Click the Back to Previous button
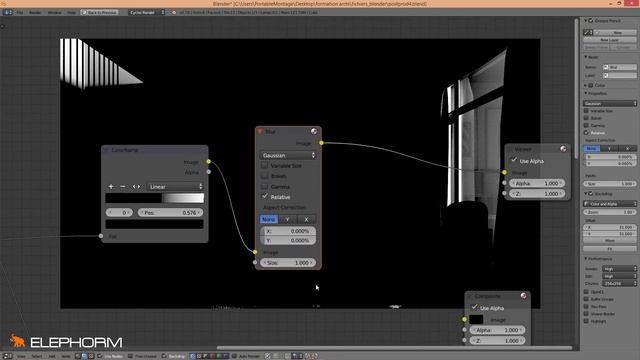Screen dimensions: 640x360 pyautogui.click(x=100, y=12)
